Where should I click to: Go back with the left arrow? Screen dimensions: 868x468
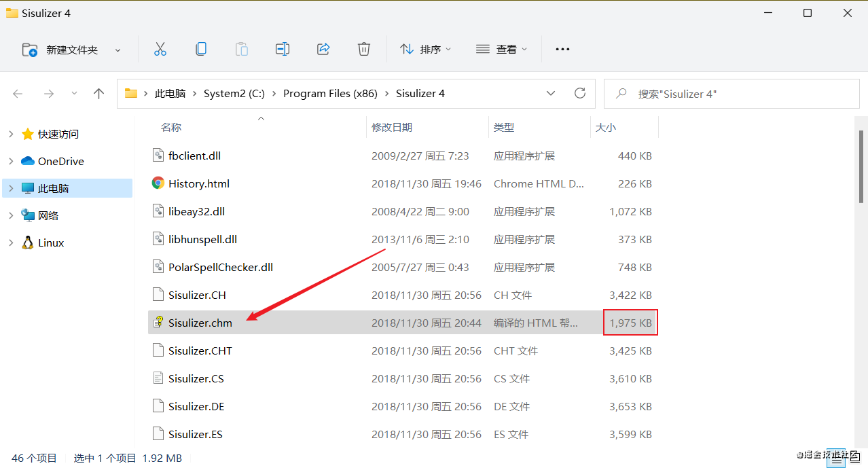tap(18, 94)
